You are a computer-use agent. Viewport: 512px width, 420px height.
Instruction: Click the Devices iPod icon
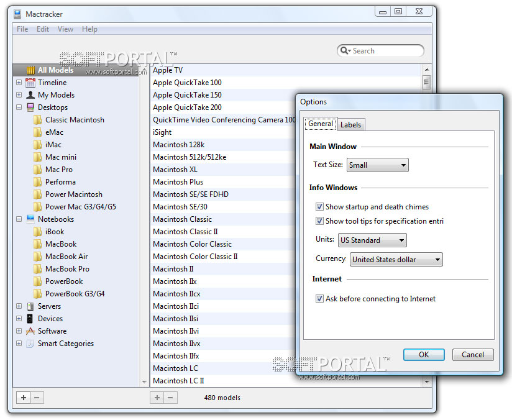click(x=30, y=319)
